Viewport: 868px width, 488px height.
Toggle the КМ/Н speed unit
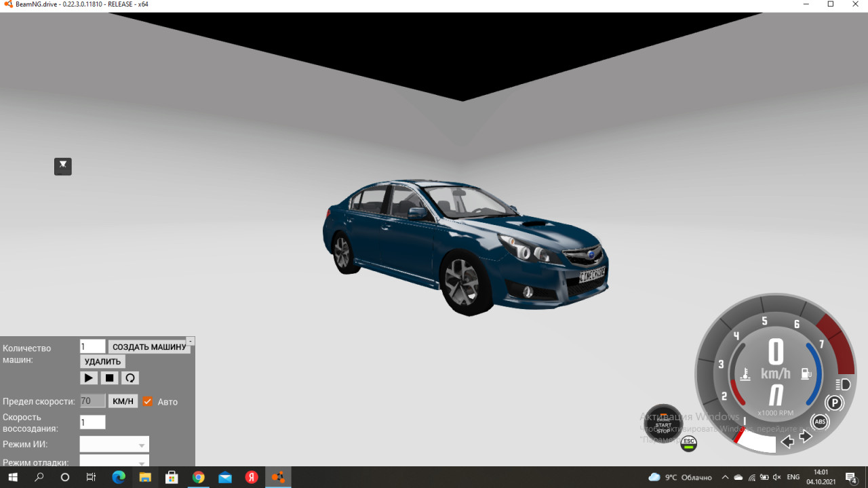click(x=123, y=401)
